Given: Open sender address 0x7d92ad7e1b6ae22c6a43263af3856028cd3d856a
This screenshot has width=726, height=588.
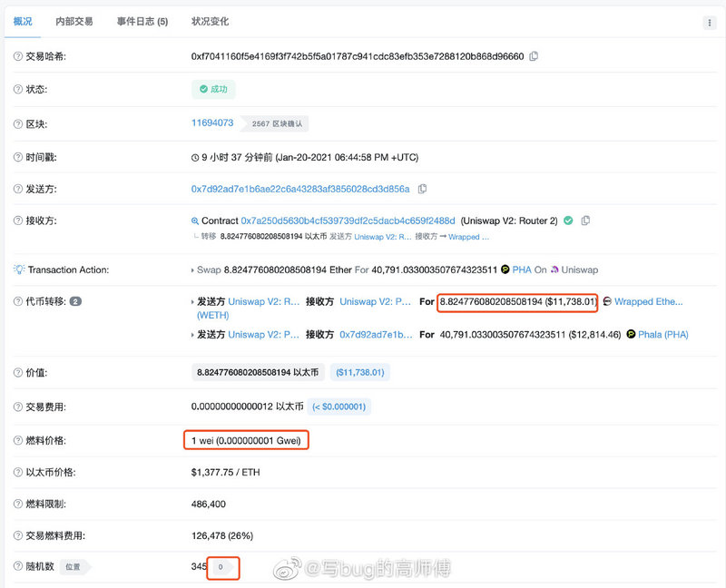Looking at the screenshot, I should pyautogui.click(x=299, y=189).
